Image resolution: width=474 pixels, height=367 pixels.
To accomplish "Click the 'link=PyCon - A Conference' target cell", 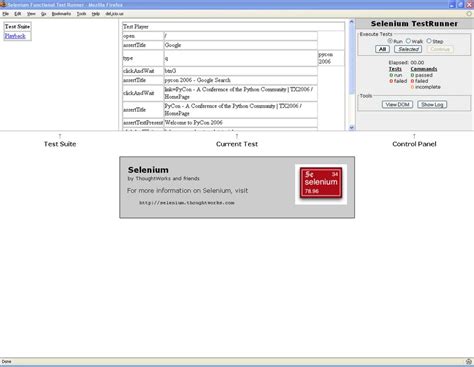I will tap(240, 93).
